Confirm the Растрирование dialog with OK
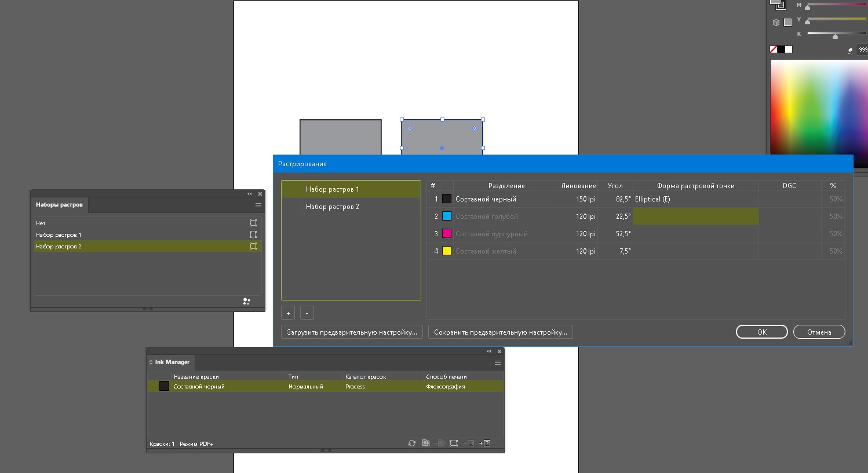868x473 pixels. coord(762,332)
